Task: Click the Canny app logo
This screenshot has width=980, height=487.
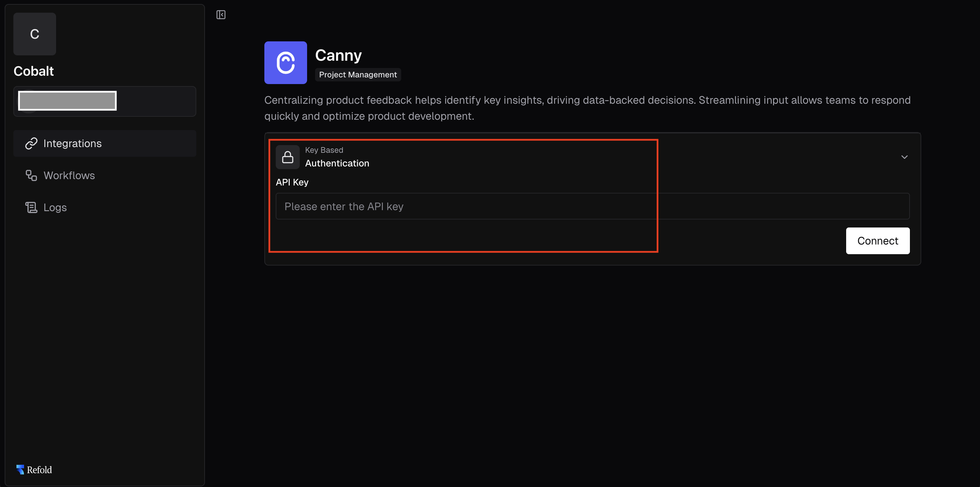Action: coord(285,63)
